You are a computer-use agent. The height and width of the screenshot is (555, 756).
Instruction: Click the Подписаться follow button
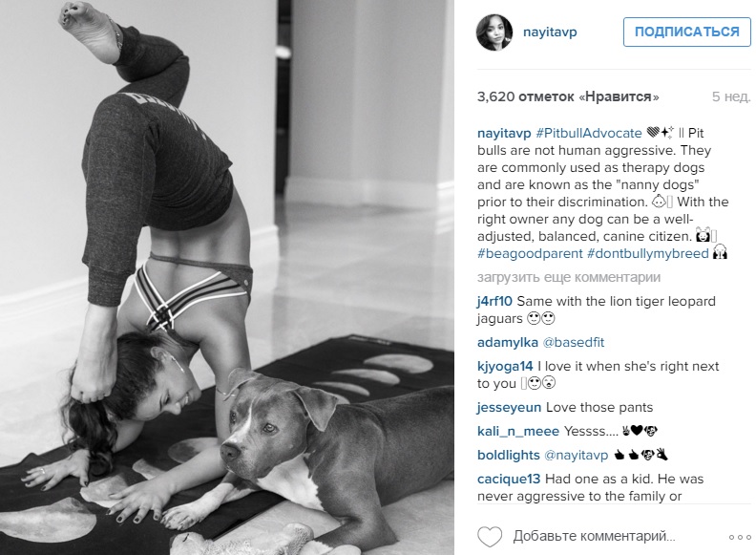pos(686,32)
